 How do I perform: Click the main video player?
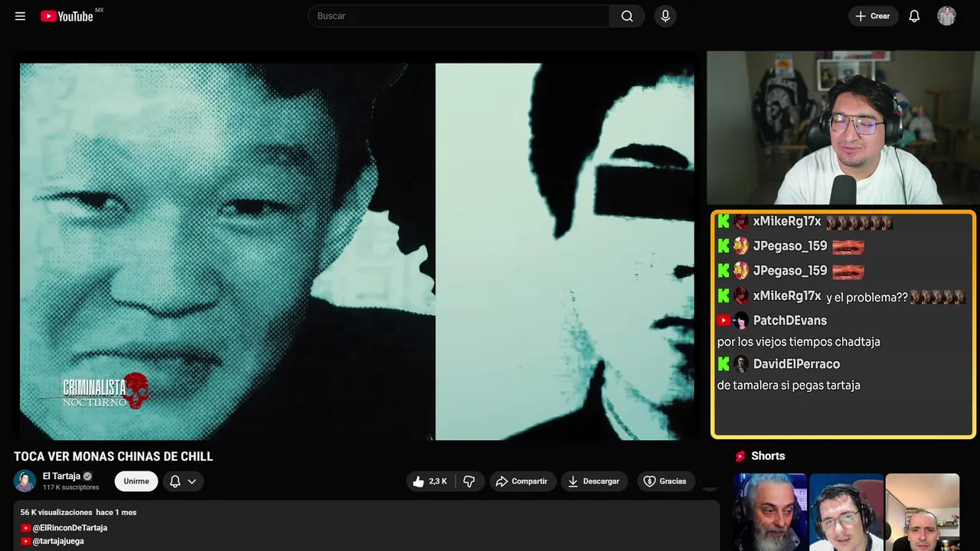pos(356,251)
